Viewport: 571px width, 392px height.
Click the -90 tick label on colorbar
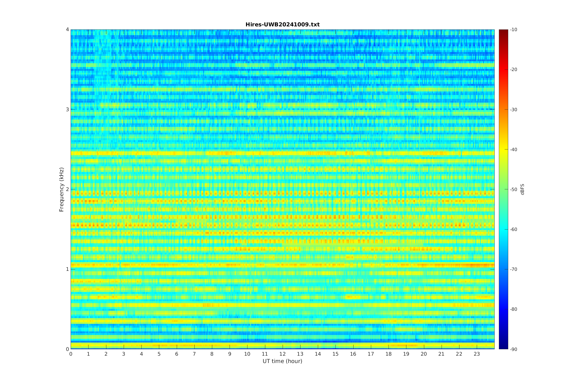[x=513, y=349]
